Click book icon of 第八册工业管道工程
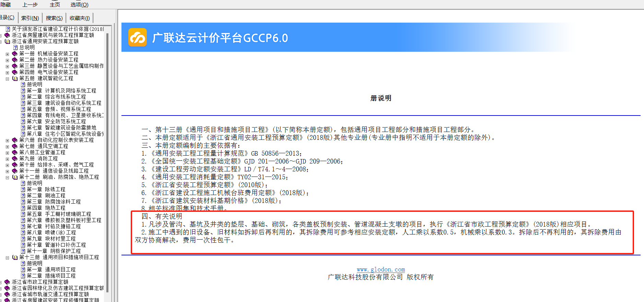644x302 pixels. click(15, 152)
